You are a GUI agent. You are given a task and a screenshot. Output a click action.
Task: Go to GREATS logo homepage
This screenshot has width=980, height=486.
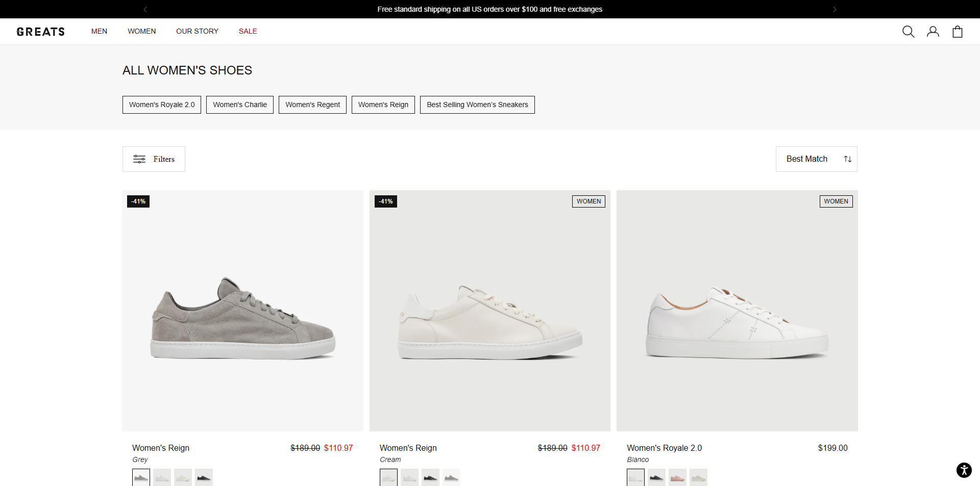[41, 32]
